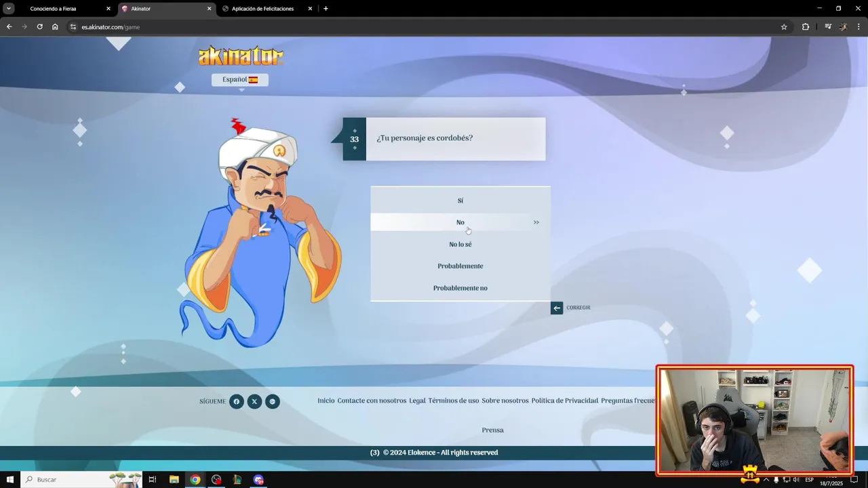The width and height of the screenshot is (868, 488).
Task: Open Akinator's Facebook page icon
Action: (236, 401)
